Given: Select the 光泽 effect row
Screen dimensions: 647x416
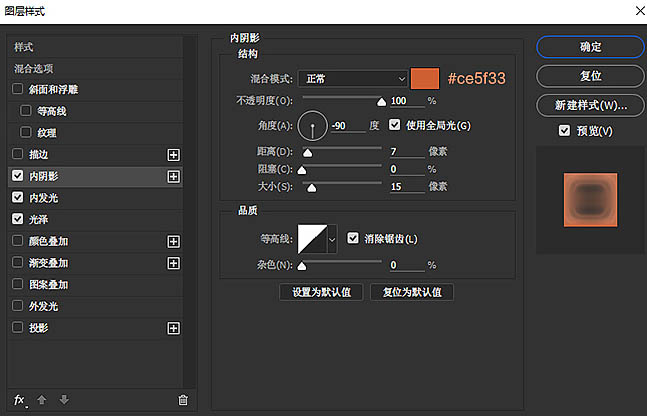Looking at the screenshot, I should tap(95, 219).
